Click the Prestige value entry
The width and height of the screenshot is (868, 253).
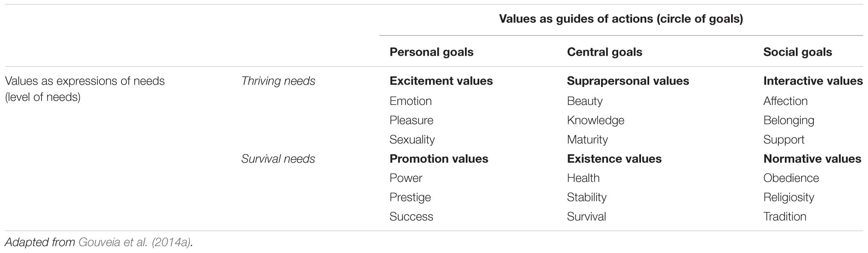(x=410, y=197)
